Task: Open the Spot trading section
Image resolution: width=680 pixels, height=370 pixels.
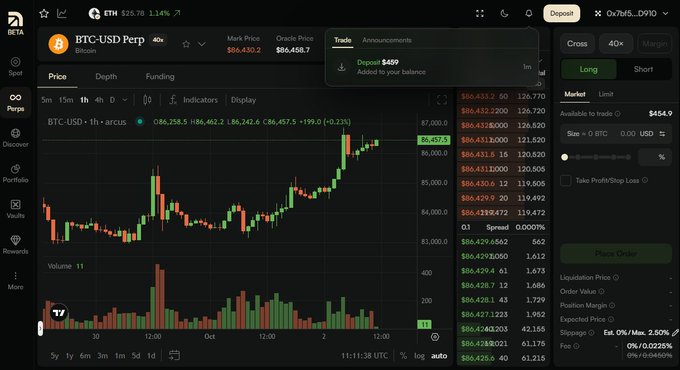Action: 15,67
